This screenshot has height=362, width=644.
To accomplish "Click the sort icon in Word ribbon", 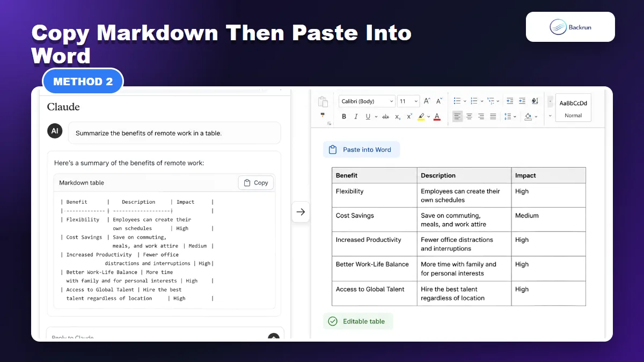I will click(x=535, y=101).
